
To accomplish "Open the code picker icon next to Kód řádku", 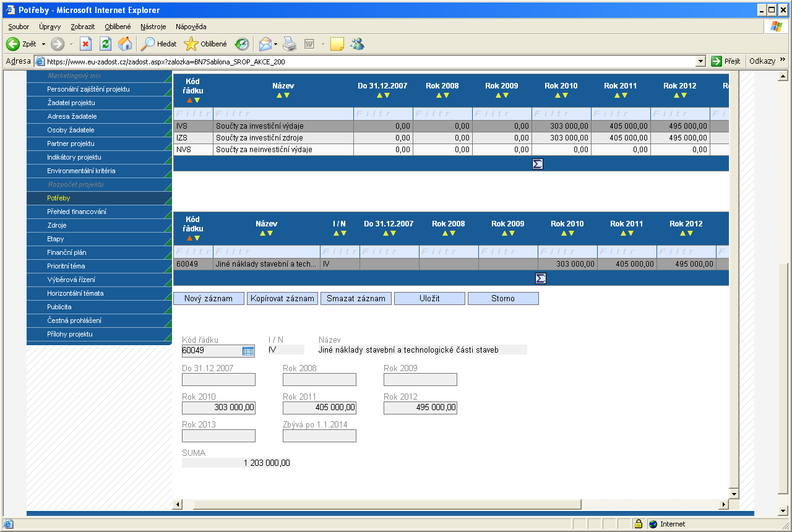I will click(248, 351).
